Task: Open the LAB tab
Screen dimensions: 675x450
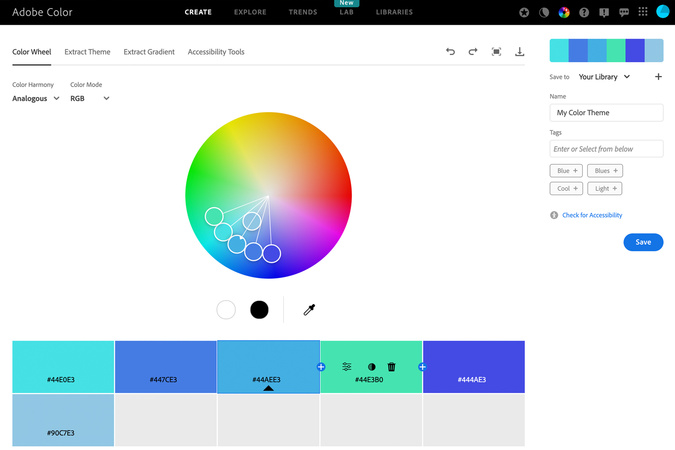Action: (347, 12)
